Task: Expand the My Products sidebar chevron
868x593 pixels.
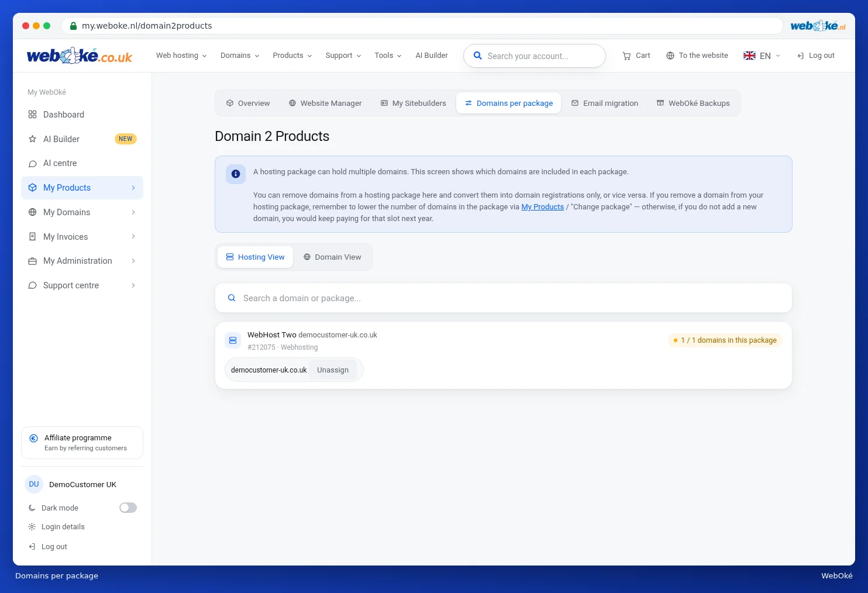Action: click(x=133, y=188)
